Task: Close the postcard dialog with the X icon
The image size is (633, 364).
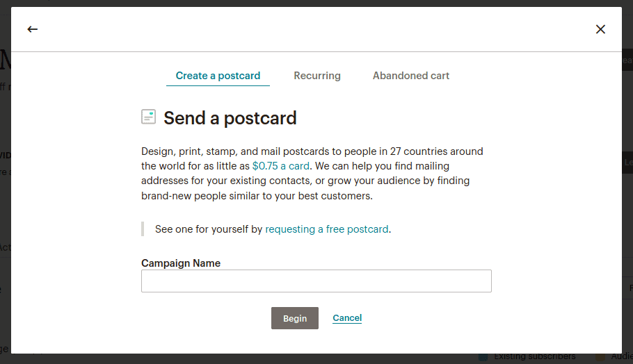Action: coord(600,29)
